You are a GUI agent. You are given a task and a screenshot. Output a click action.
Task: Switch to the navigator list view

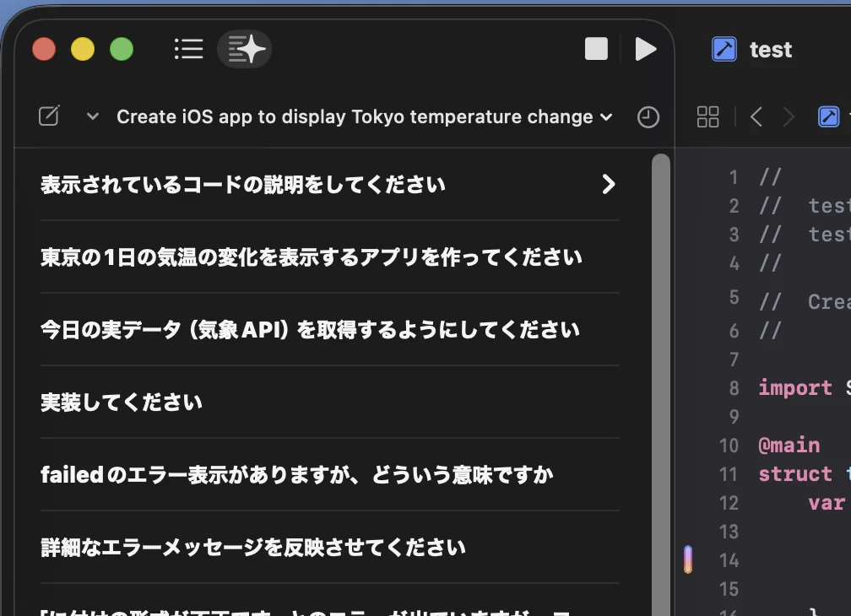(x=188, y=49)
